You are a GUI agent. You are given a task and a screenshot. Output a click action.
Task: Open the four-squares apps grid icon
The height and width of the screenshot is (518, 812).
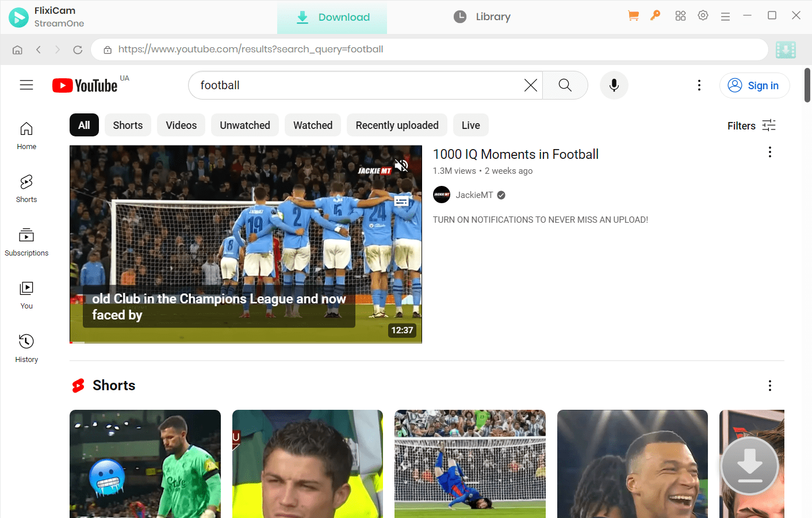coord(680,16)
